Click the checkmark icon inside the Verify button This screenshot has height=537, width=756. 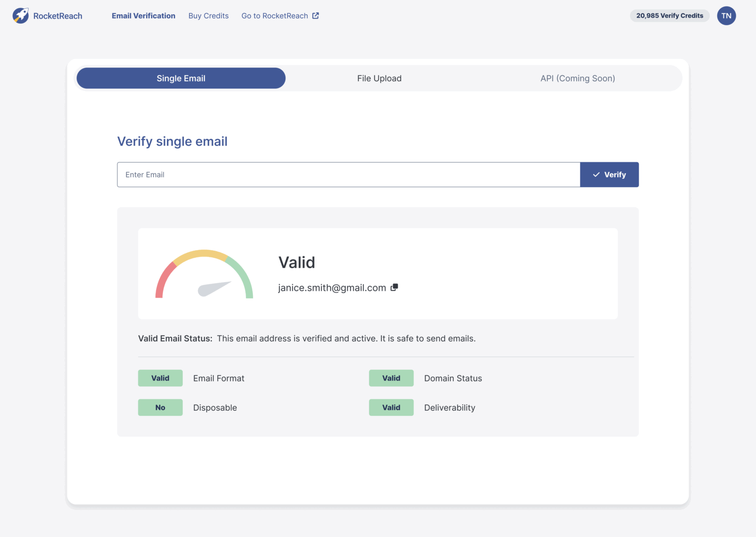pyautogui.click(x=596, y=175)
